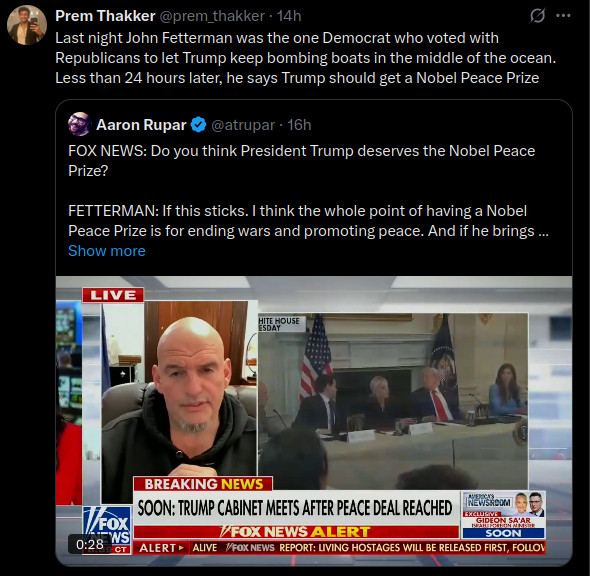Screen dimensions: 590x576
Task: Expand quoted tweet with Show more
Action: point(106,251)
